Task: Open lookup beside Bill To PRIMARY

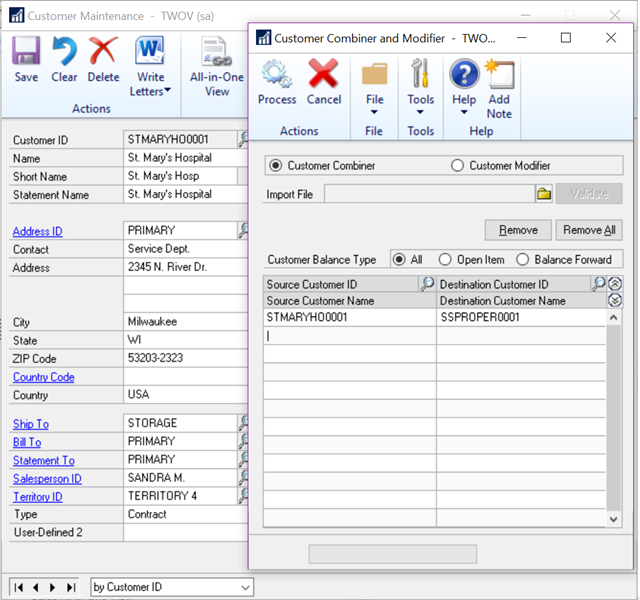Action: [243, 441]
